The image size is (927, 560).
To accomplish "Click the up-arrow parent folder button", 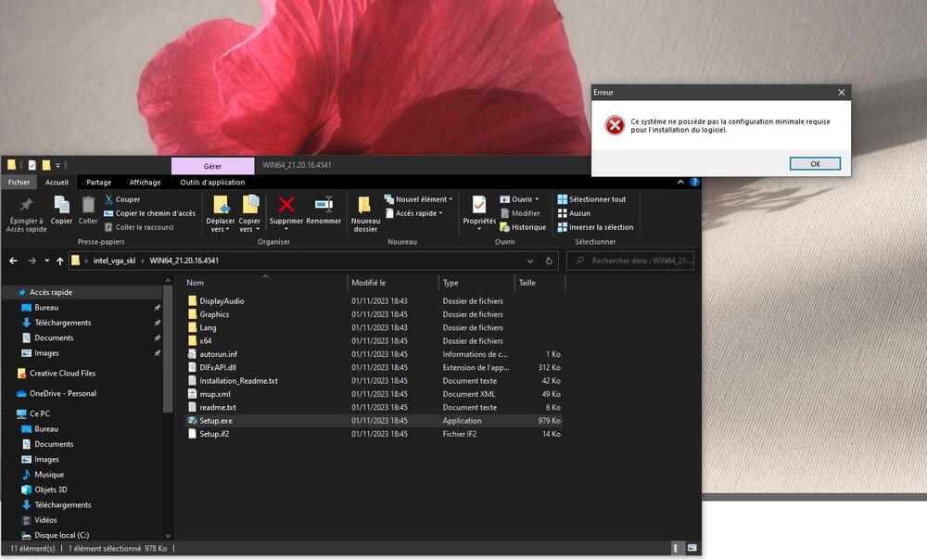I will [x=60, y=261].
